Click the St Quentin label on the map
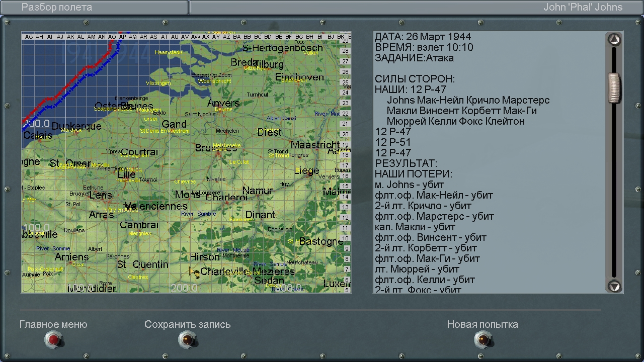 tap(142, 264)
